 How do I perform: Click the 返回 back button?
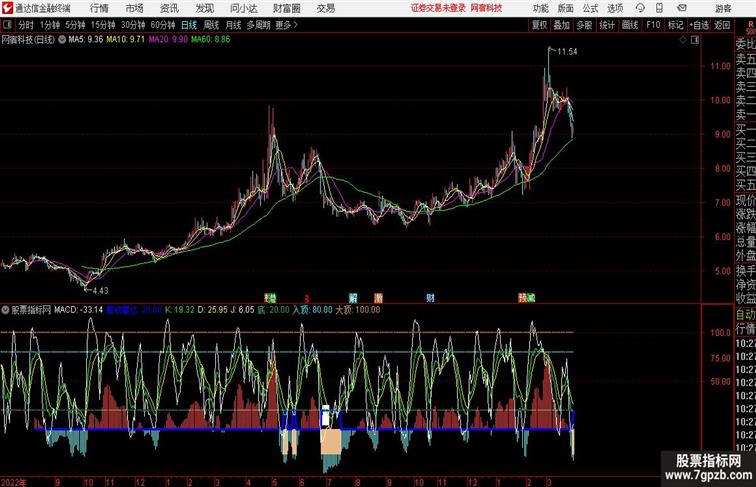722,25
